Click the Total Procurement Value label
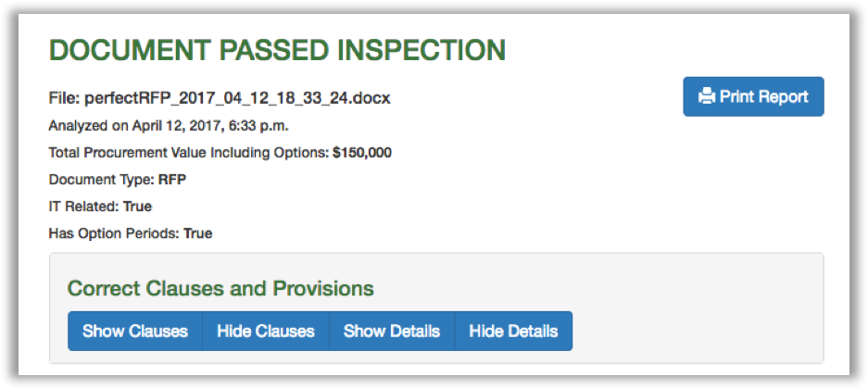Screen dimensions: 868x389 coord(189,152)
